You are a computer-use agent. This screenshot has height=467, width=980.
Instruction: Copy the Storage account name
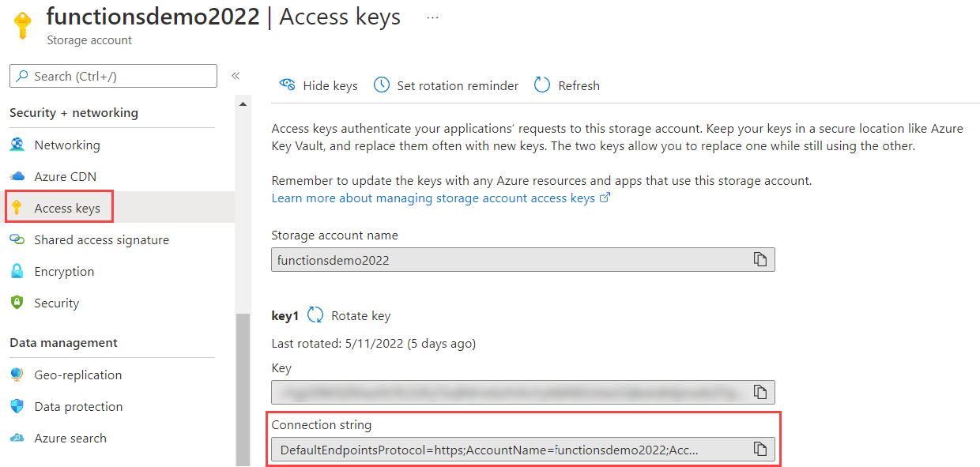[759, 259]
